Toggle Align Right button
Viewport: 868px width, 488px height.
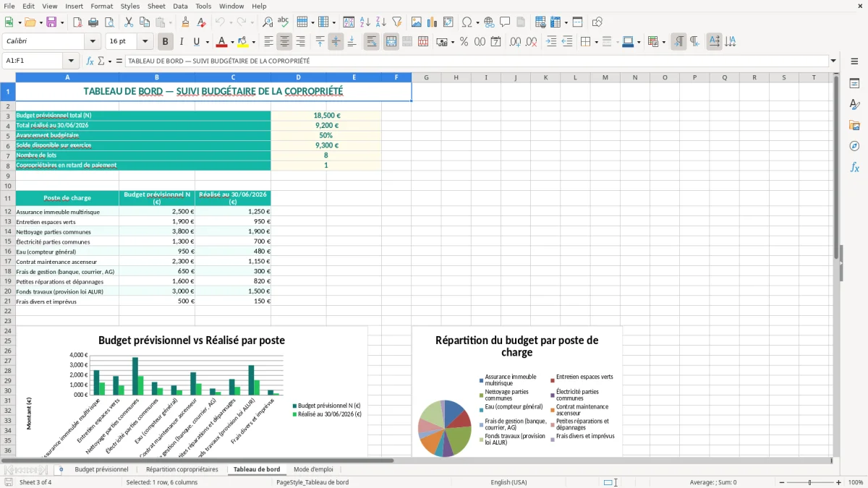[x=300, y=42]
